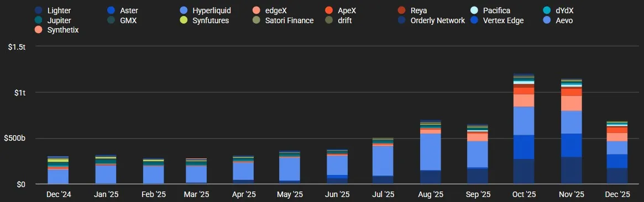
Task: Select the Aster segment of Oct '25 bar
Action: tap(523, 147)
